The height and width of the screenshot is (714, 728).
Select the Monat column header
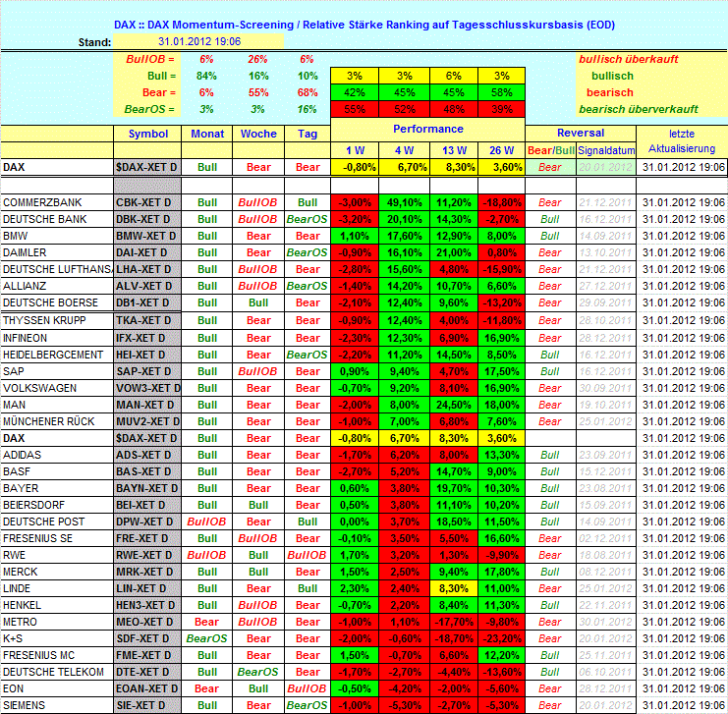(207, 134)
